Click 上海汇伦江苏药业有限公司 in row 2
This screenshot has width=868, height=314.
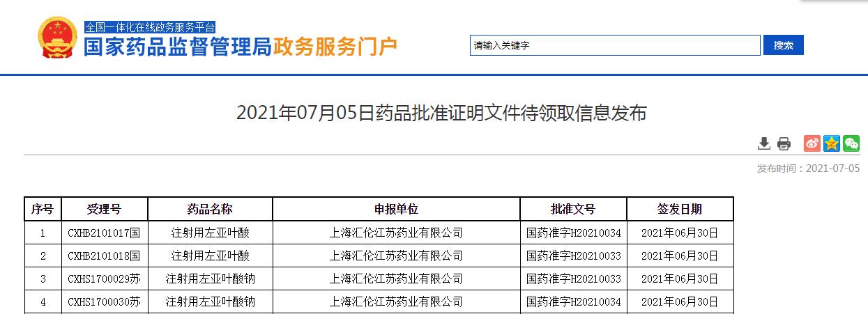click(396, 256)
